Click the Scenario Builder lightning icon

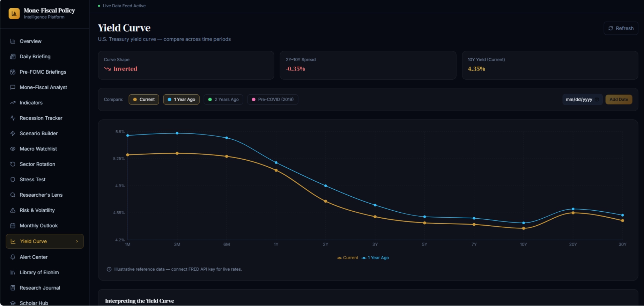(13, 133)
